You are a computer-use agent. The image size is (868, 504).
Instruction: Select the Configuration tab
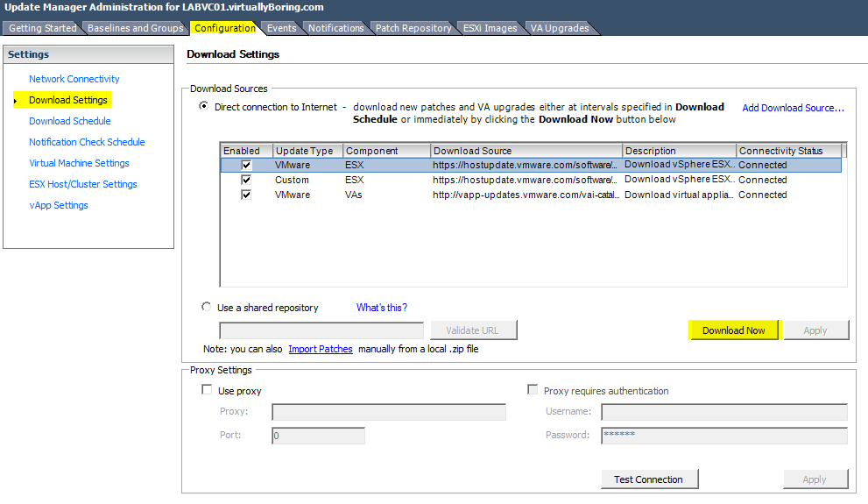point(225,28)
